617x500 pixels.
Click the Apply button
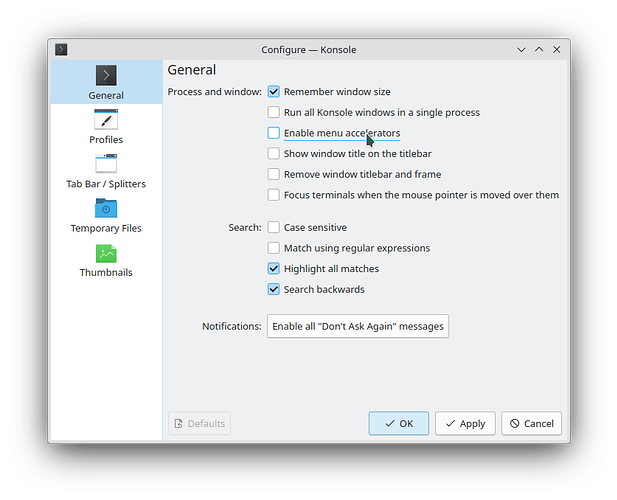pyautogui.click(x=465, y=423)
